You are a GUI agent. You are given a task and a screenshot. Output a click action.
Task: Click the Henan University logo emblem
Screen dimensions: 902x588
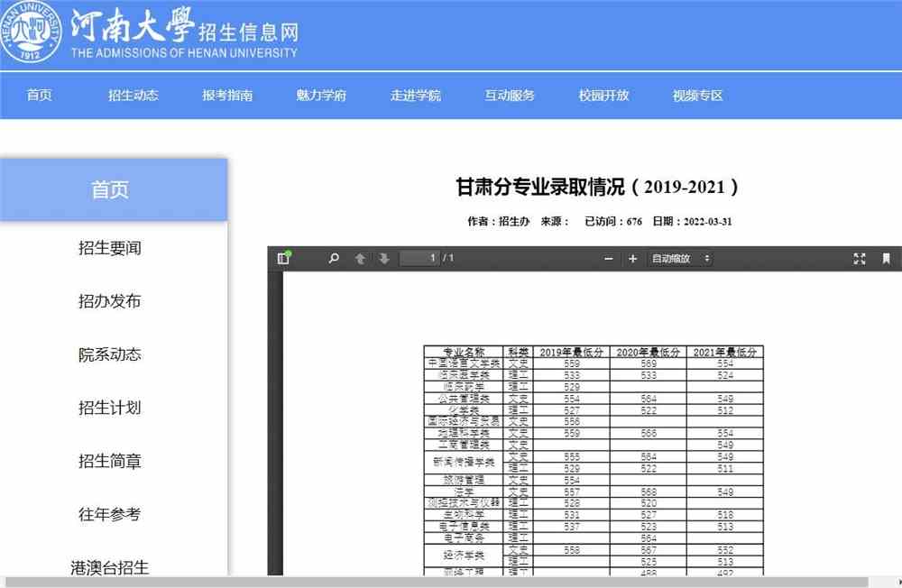click(x=30, y=31)
